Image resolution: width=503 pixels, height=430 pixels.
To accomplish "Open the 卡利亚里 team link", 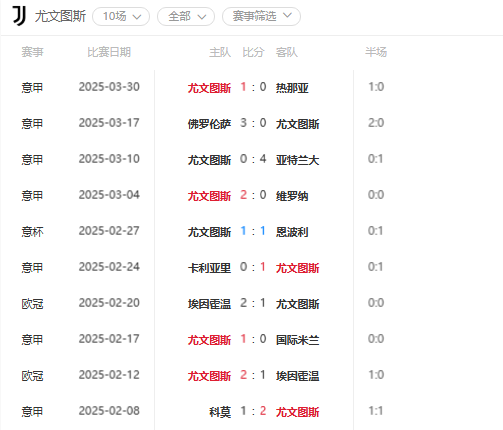I will [x=209, y=268].
